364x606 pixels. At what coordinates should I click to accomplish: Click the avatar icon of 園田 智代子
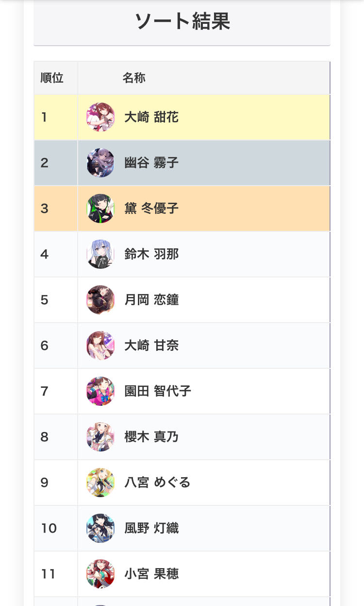100,391
